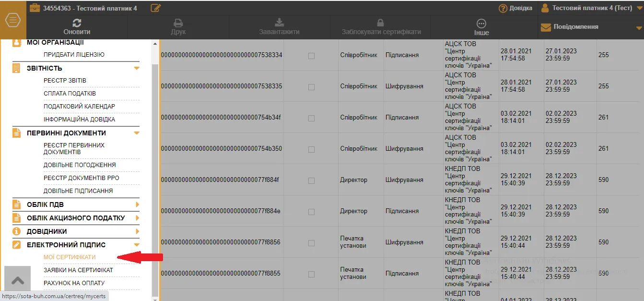Open the Повідомлення envelope icon
Screen dimensions: 644x301
click(x=546, y=27)
